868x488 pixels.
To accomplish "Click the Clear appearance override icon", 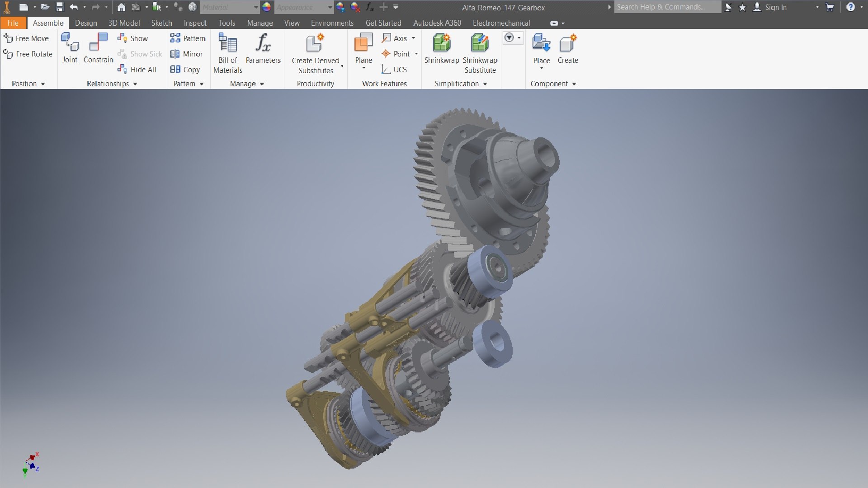I will [x=355, y=7].
